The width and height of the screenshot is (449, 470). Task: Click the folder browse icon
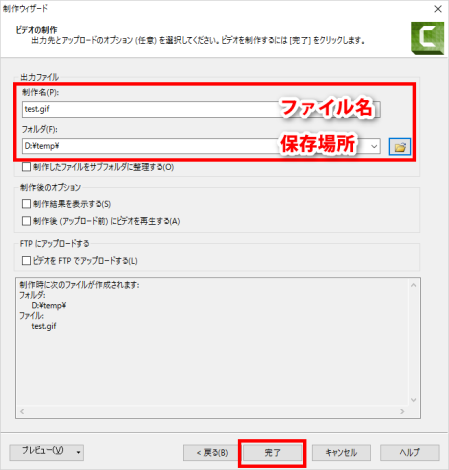coord(400,147)
